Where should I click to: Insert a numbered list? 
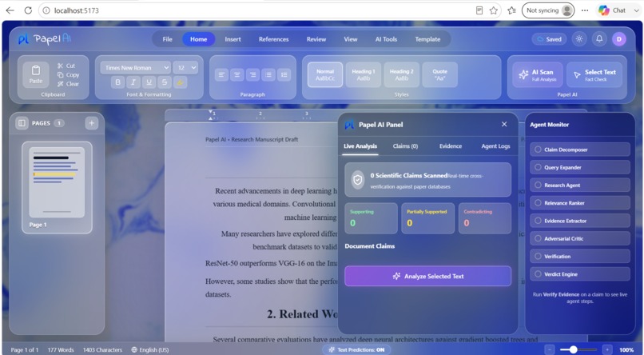point(284,75)
